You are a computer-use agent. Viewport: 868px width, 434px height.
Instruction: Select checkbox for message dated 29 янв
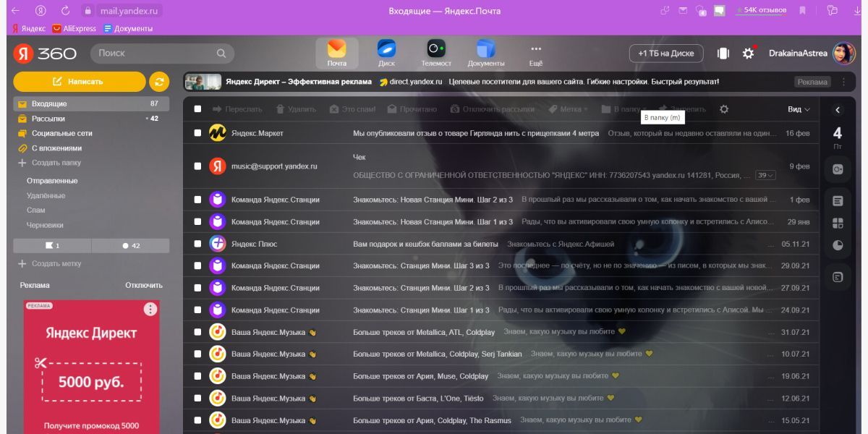point(197,222)
